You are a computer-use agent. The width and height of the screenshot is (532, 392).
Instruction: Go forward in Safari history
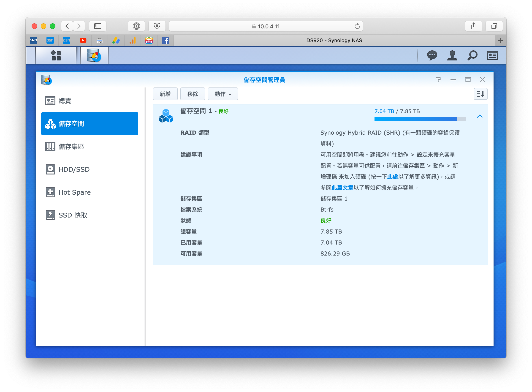click(79, 26)
